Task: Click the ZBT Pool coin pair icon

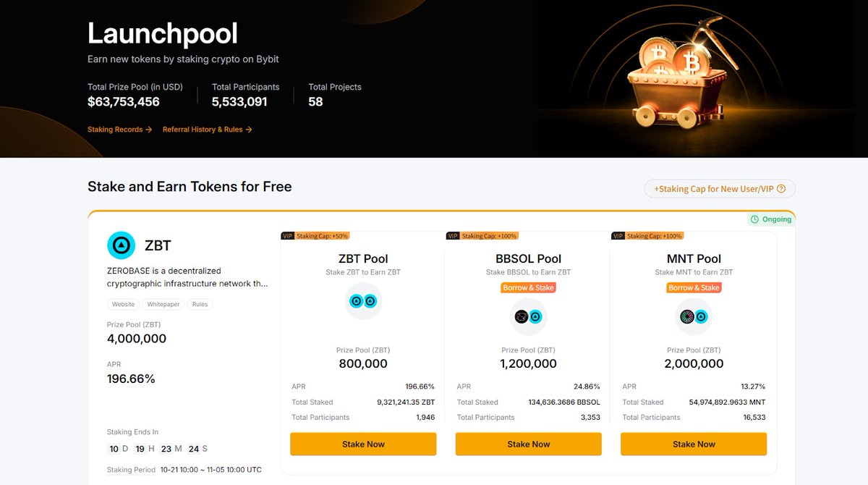Action: (x=363, y=301)
